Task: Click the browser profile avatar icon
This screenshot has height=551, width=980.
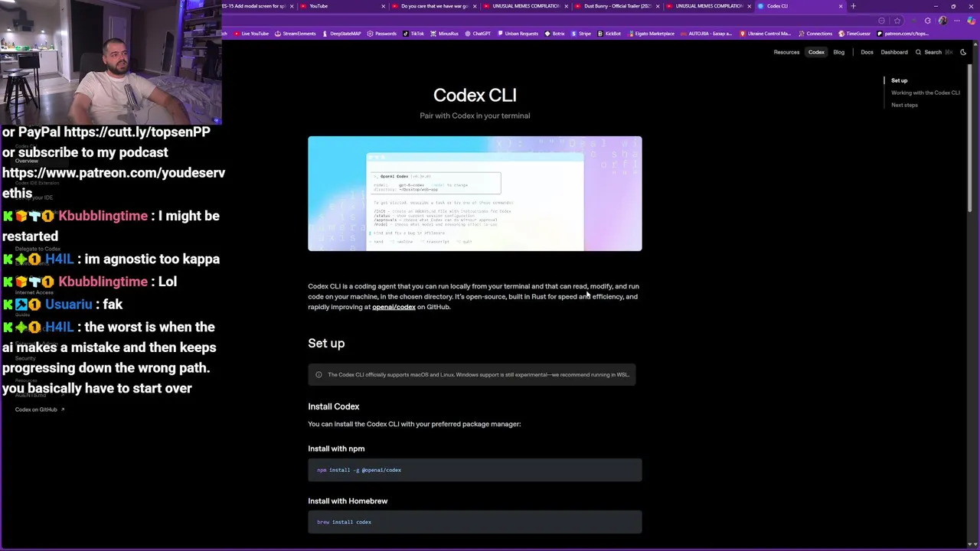Action: (942, 21)
